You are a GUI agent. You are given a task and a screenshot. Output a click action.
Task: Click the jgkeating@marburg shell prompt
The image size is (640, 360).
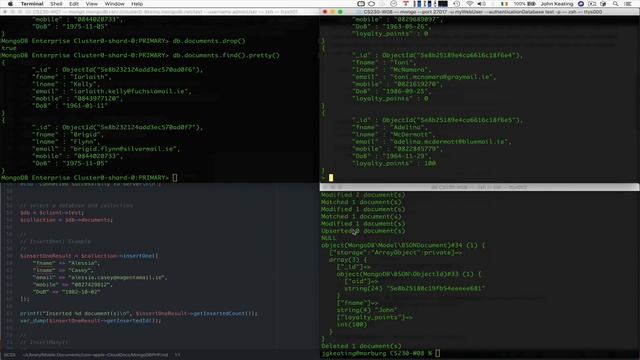[376, 353]
